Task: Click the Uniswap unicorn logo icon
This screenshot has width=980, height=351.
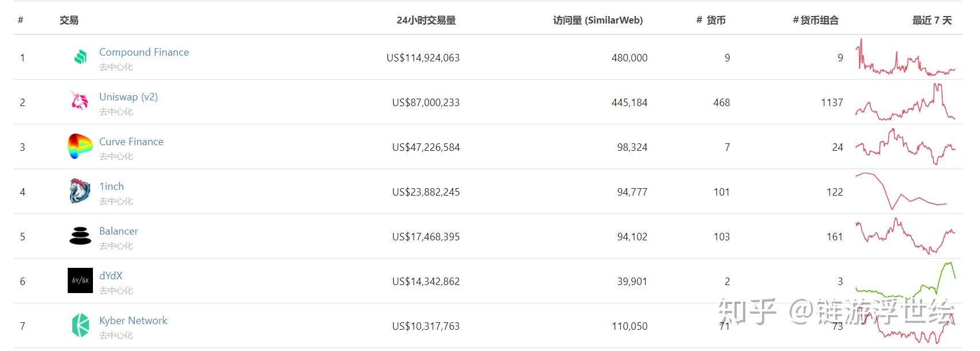Action: [x=80, y=102]
